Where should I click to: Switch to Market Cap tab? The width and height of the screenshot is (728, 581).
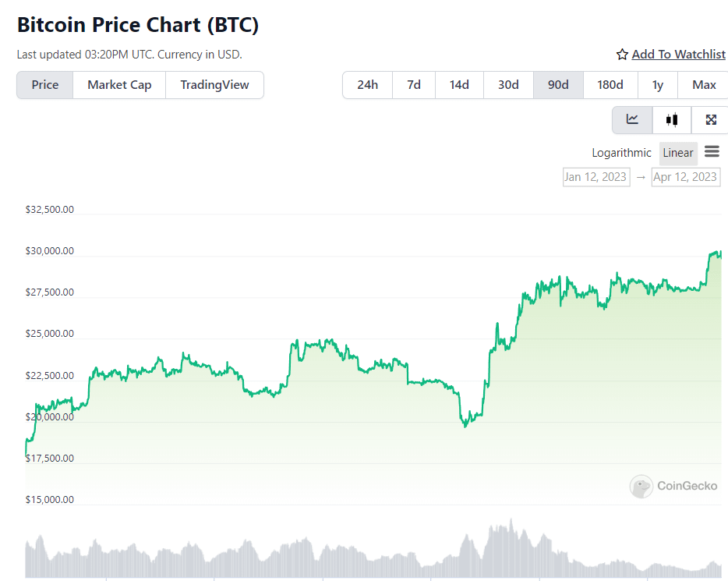(119, 85)
